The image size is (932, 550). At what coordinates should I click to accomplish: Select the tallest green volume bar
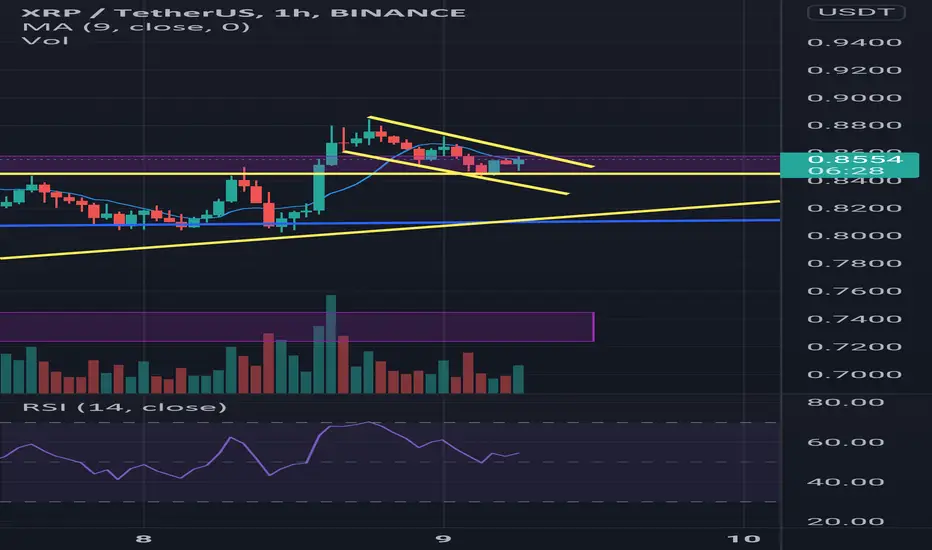click(331, 344)
